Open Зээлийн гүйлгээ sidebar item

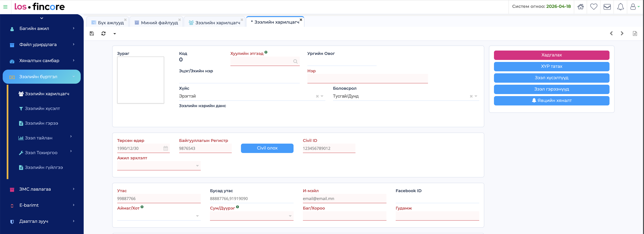pyautogui.click(x=41, y=168)
